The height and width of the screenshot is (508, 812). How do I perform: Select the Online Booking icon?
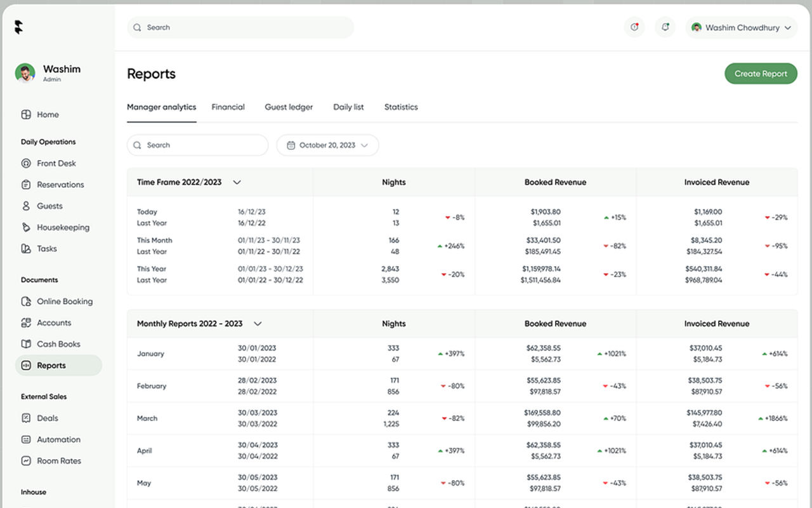25,301
